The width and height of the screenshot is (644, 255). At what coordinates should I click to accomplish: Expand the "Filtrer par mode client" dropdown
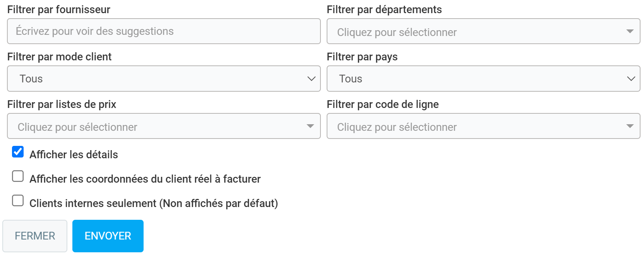(163, 79)
